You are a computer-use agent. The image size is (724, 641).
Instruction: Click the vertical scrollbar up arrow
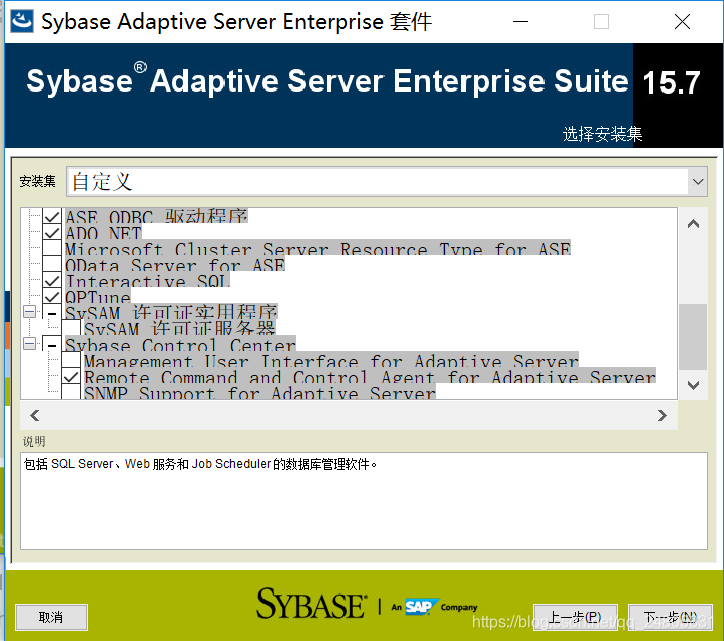pos(693,224)
